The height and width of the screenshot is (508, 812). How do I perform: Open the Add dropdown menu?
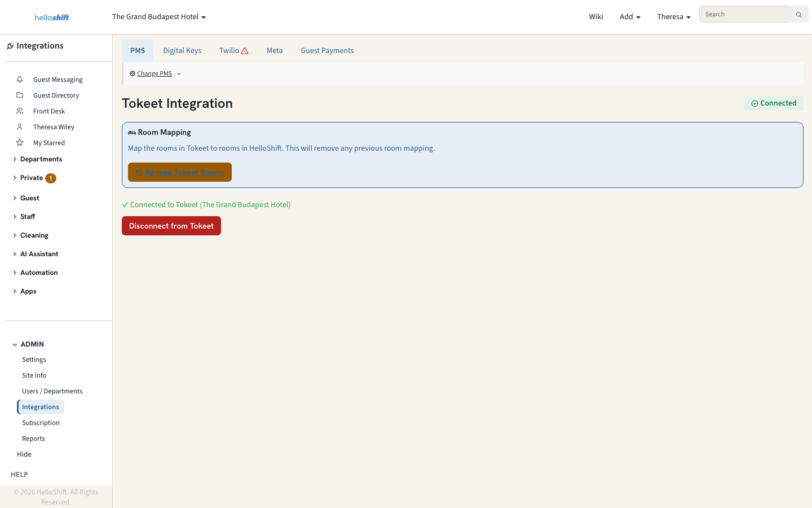point(630,17)
